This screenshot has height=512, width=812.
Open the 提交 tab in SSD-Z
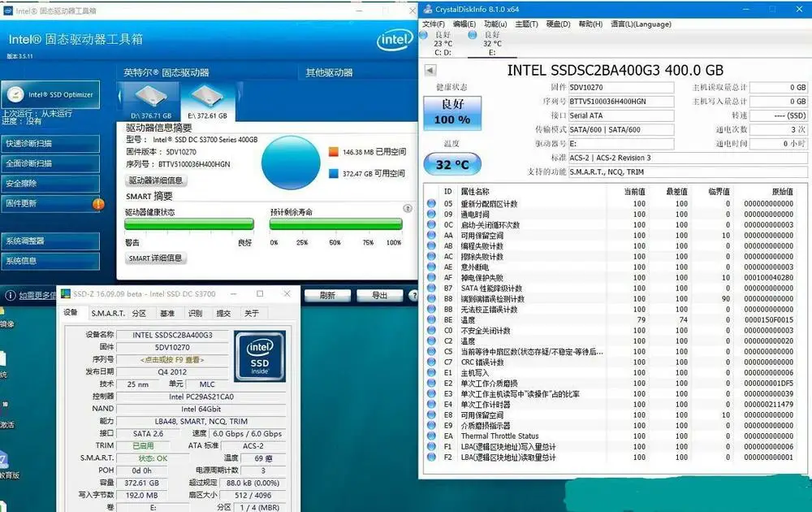pos(223,313)
